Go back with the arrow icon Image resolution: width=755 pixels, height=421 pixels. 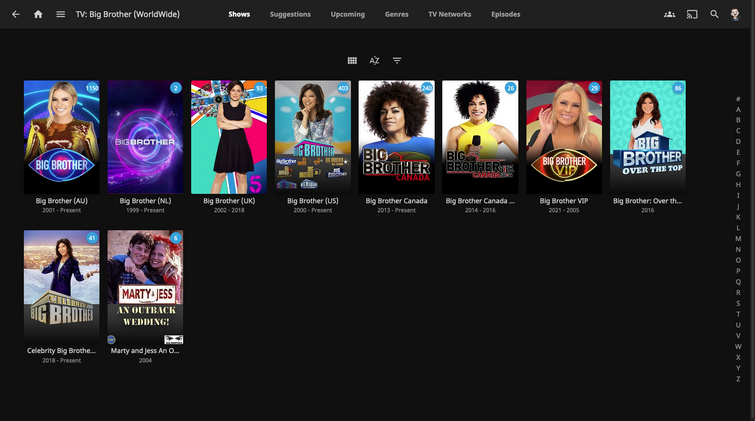pos(15,14)
